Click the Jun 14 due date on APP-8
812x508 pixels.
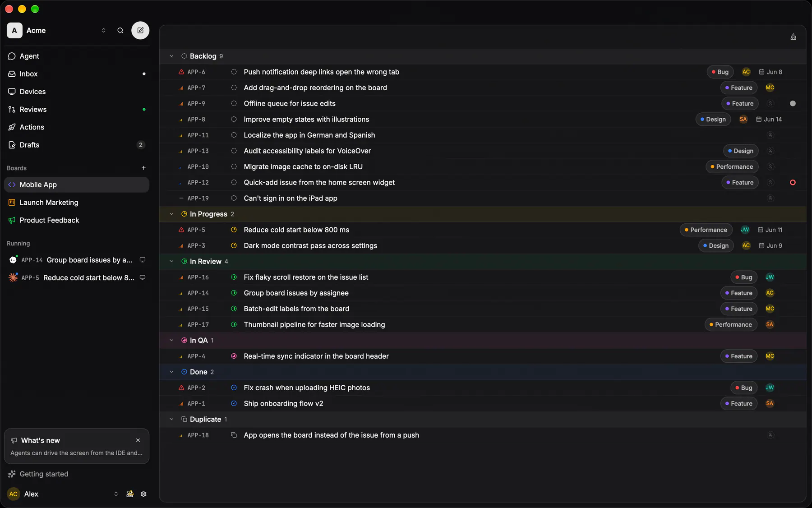point(770,119)
